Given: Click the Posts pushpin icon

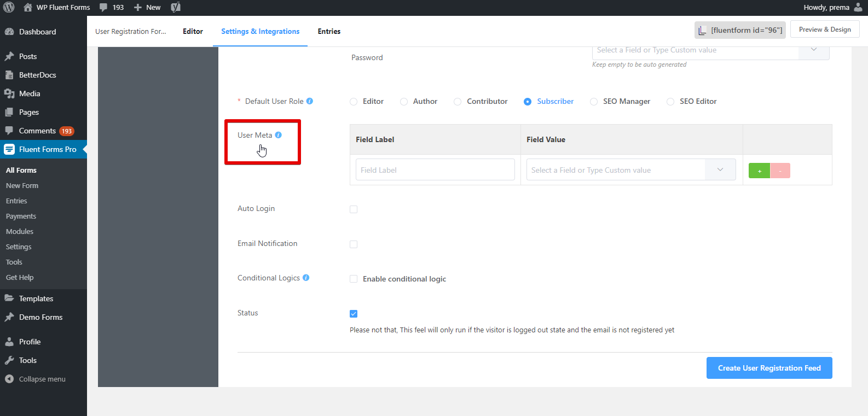Looking at the screenshot, I should click(9, 56).
